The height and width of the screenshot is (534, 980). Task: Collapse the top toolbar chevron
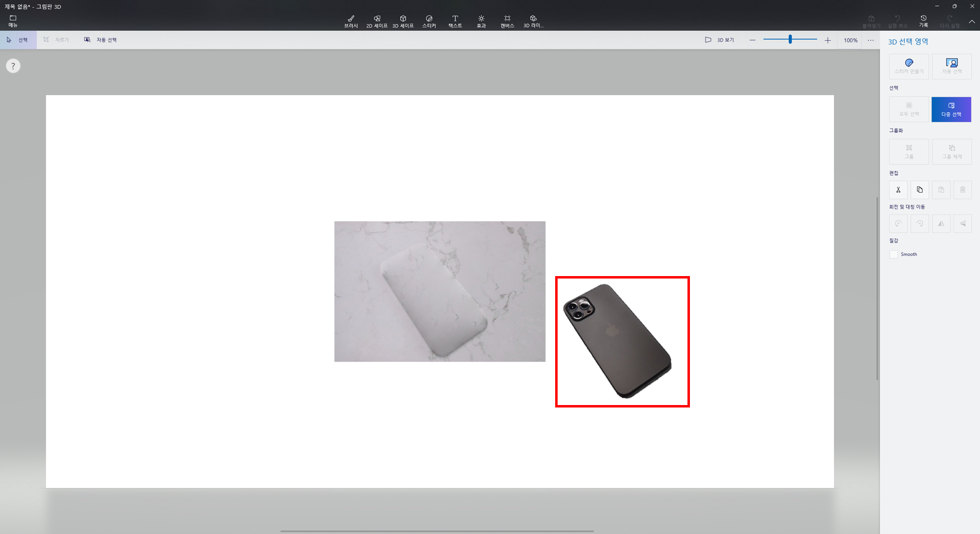(972, 22)
